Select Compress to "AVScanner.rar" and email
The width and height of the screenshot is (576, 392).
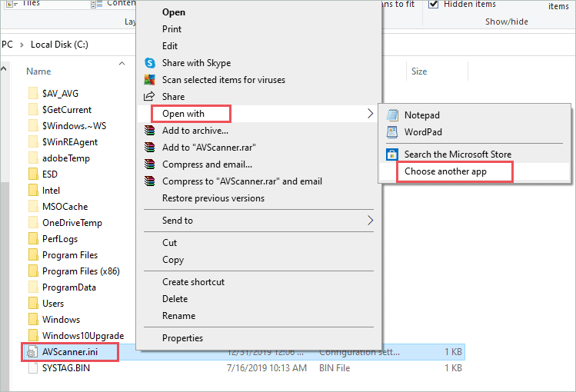point(241,181)
